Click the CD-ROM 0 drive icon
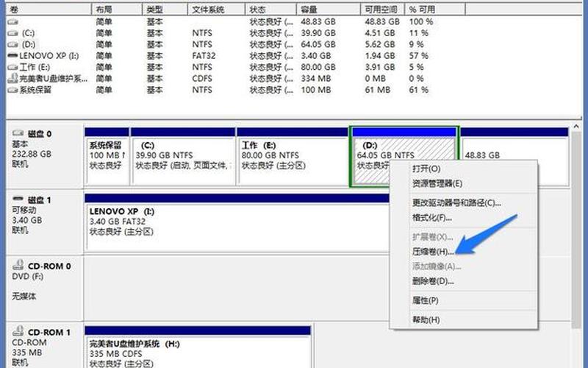The image size is (588, 368). coord(18,265)
